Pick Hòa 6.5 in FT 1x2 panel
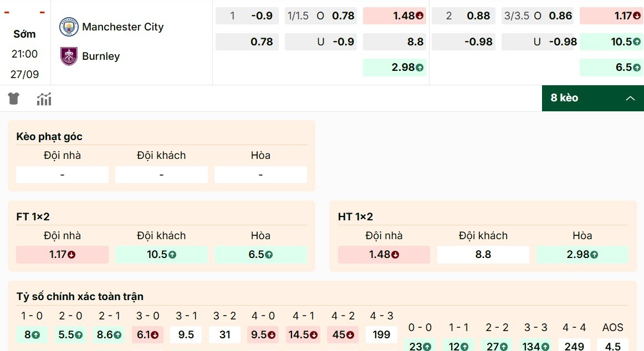 pyautogui.click(x=260, y=254)
